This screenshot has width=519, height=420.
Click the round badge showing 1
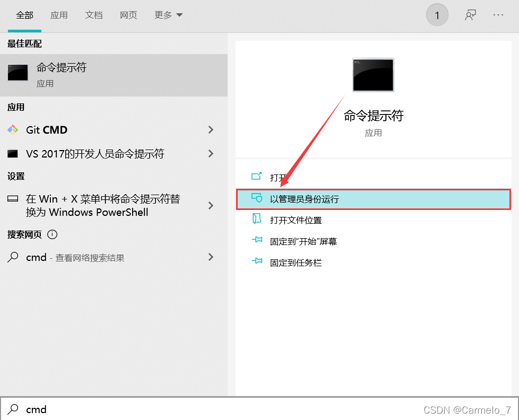[x=437, y=15]
